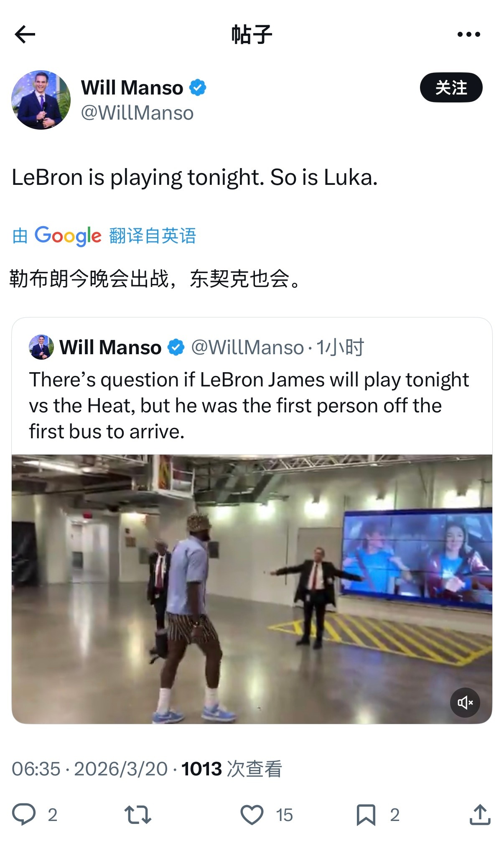Unmute the video with the speaker icon
The image size is (504, 849).
[465, 702]
